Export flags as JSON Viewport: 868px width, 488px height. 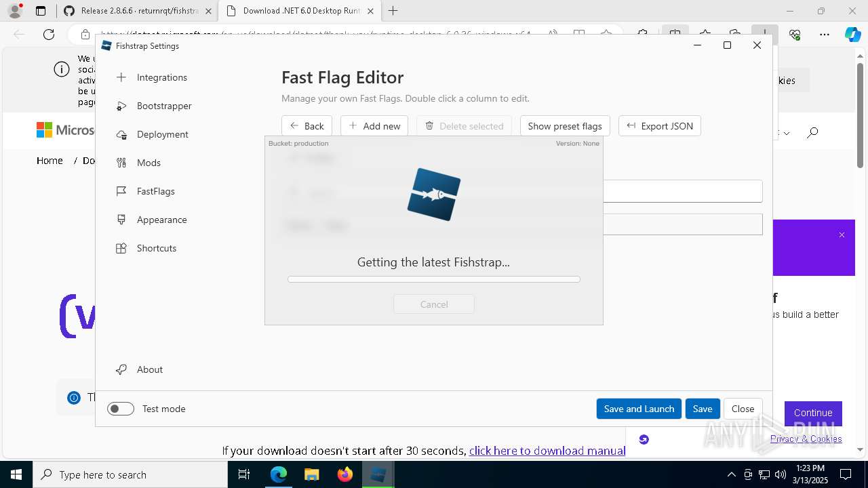click(x=659, y=126)
